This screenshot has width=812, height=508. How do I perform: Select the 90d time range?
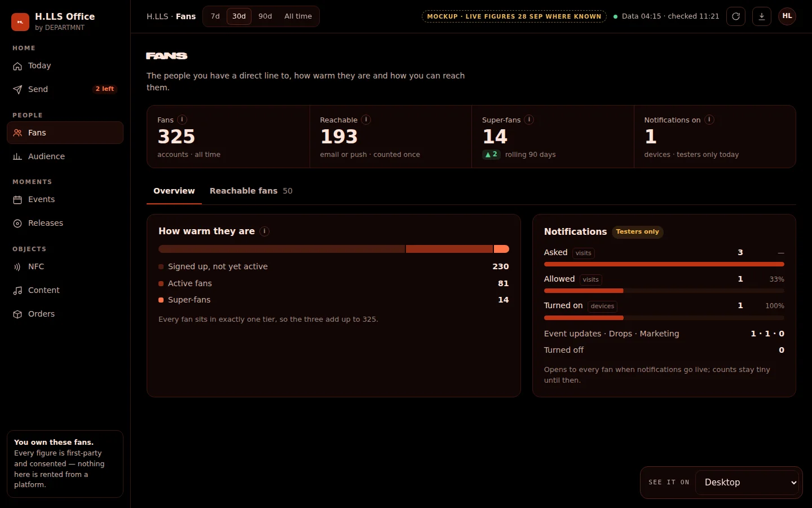point(265,16)
